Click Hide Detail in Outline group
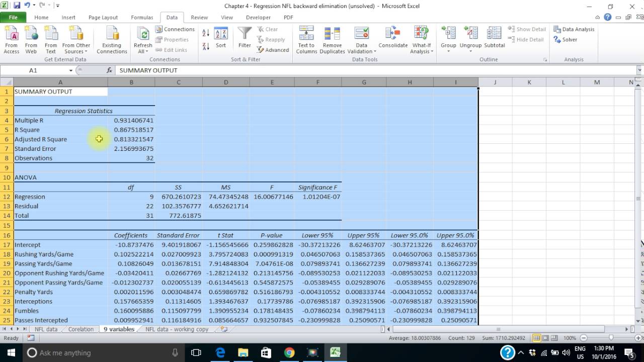Image resolution: width=644 pixels, height=362 pixels. (526, 40)
